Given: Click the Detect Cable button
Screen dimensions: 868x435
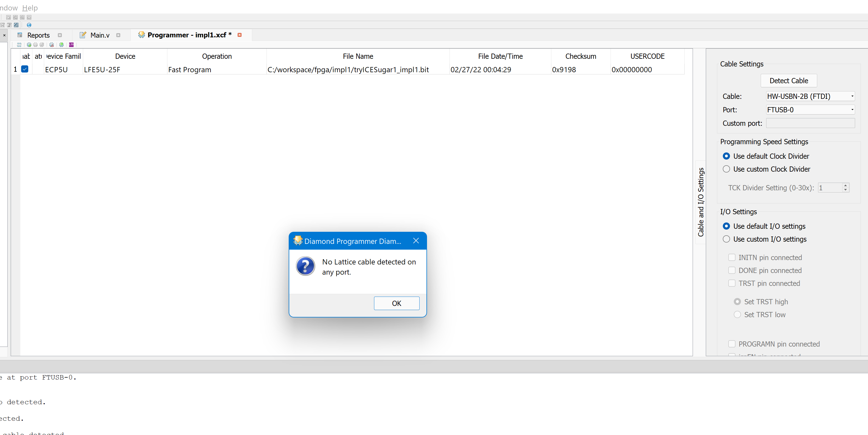Looking at the screenshot, I should coord(788,80).
